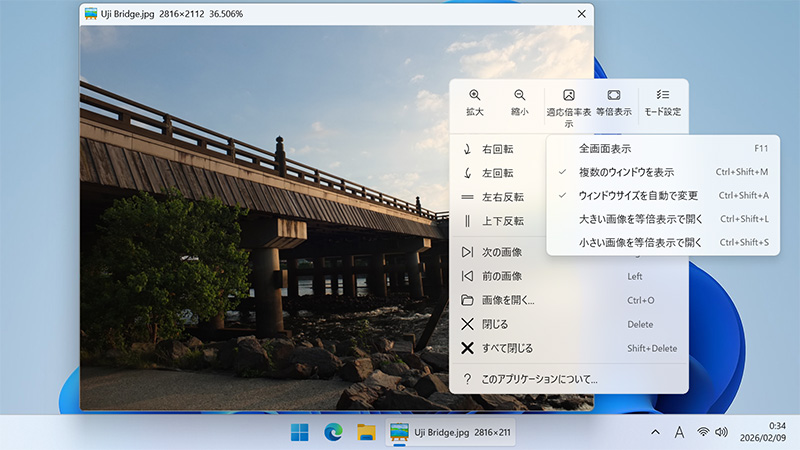Choose 全画面表示 fullscreen menu entry
This screenshot has height=450, width=800.
coord(605,148)
